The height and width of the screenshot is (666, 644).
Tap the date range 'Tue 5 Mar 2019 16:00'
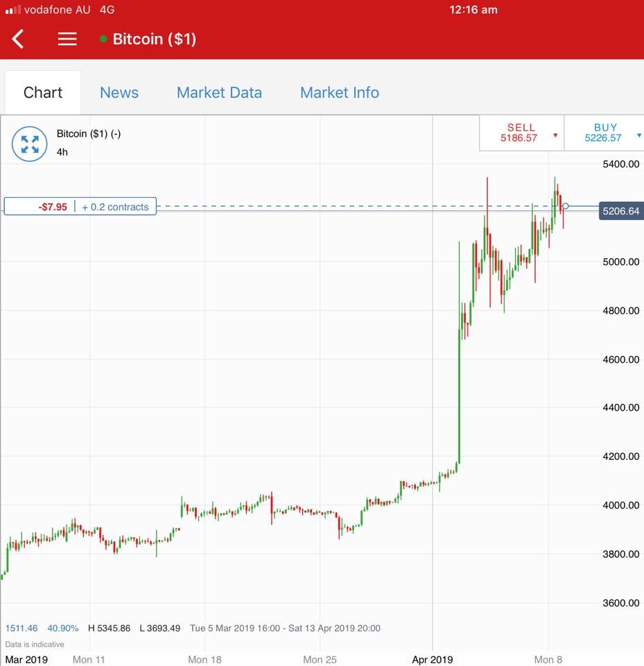(x=235, y=629)
